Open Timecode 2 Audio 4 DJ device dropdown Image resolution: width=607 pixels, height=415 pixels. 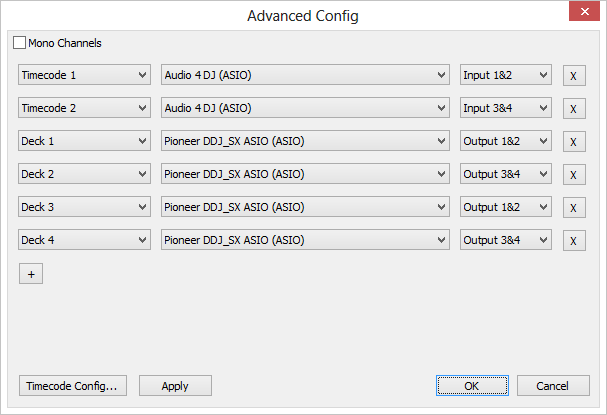pos(305,108)
